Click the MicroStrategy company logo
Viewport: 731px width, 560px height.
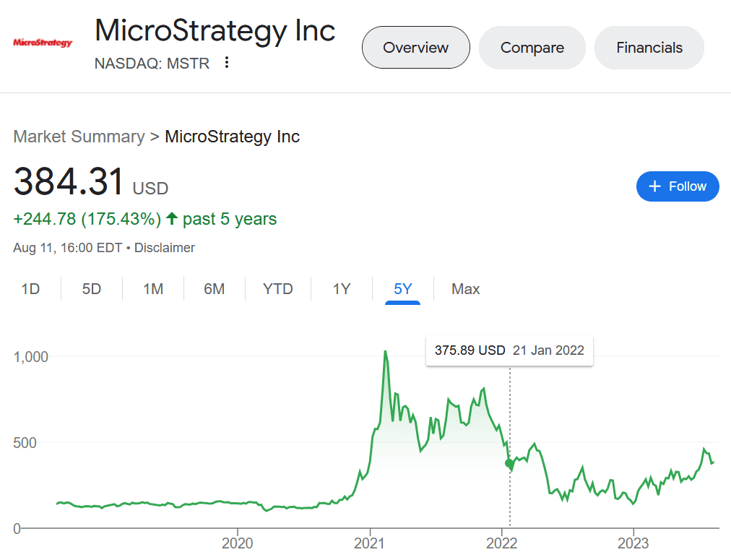point(44,42)
